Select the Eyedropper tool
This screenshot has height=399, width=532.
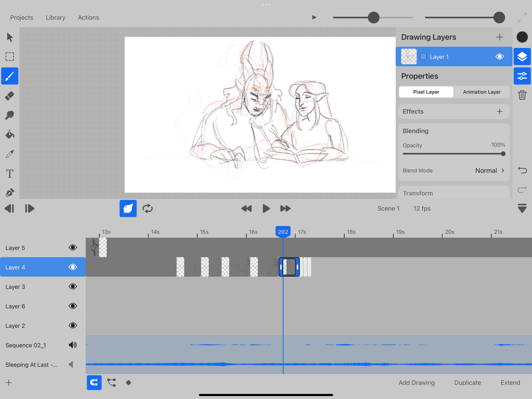pos(10,154)
